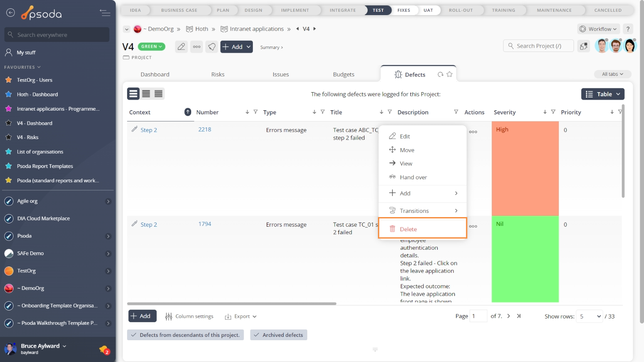Image resolution: width=644 pixels, height=362 pixels.
Task: Click the share/pop-out icon beside search project
Action: point(584,46)
